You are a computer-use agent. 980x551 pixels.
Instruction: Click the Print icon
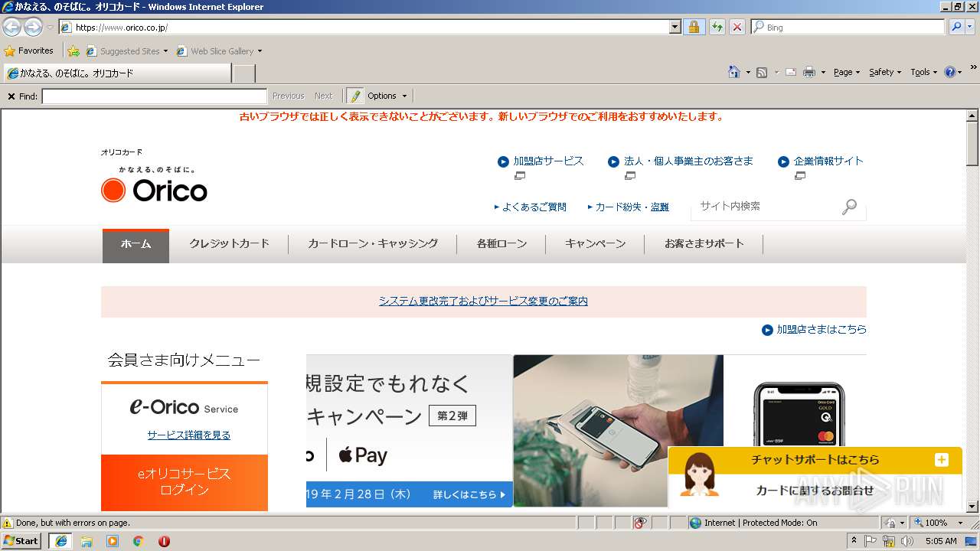click(808, 72)
